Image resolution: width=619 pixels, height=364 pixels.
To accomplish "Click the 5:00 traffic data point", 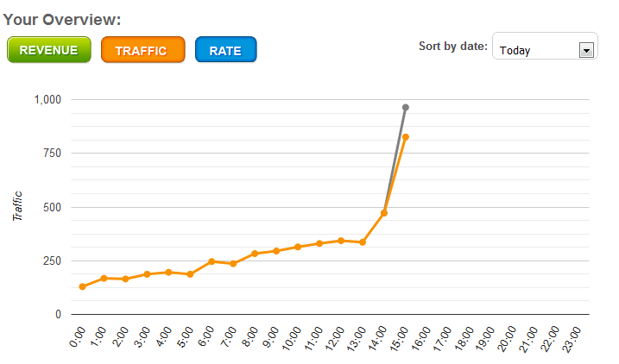I will coord(190,274).
